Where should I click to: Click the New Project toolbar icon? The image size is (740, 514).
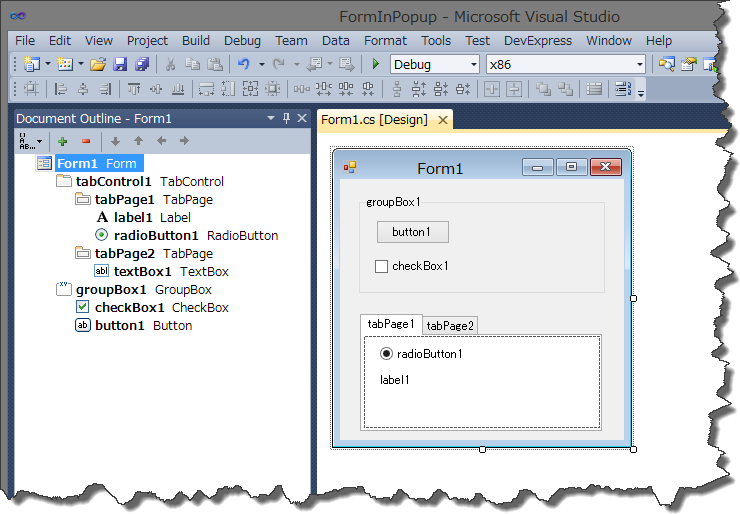pyautogui.click(x=32, y=64)
